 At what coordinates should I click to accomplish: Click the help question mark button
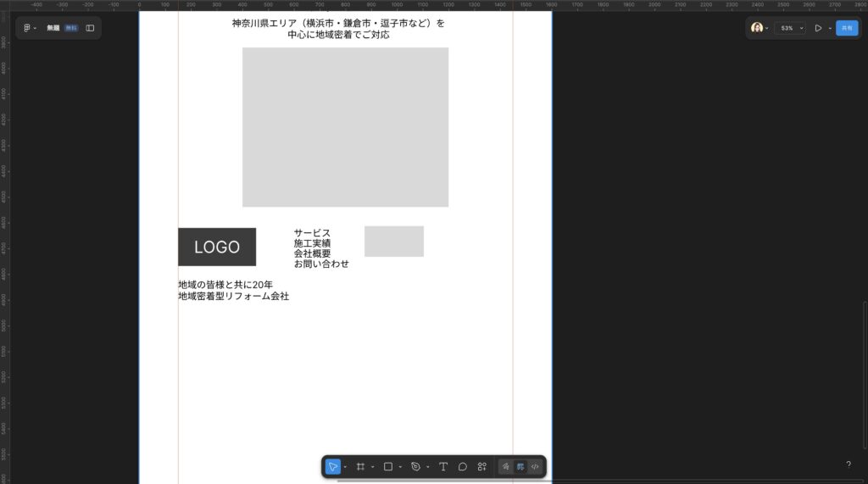(849, 465)
